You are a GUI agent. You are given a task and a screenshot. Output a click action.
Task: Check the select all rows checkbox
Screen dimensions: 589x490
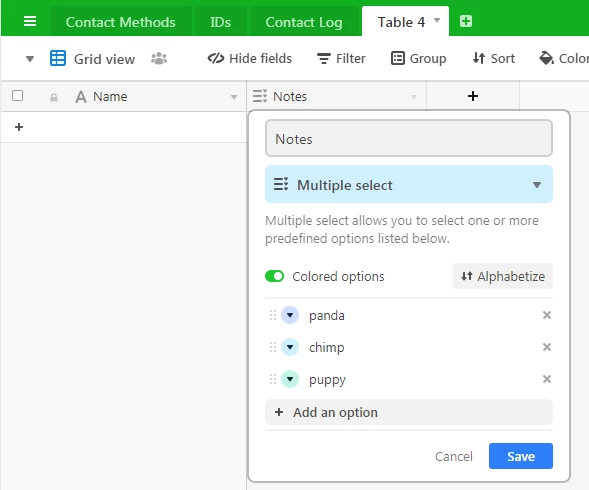click(17, 95)
